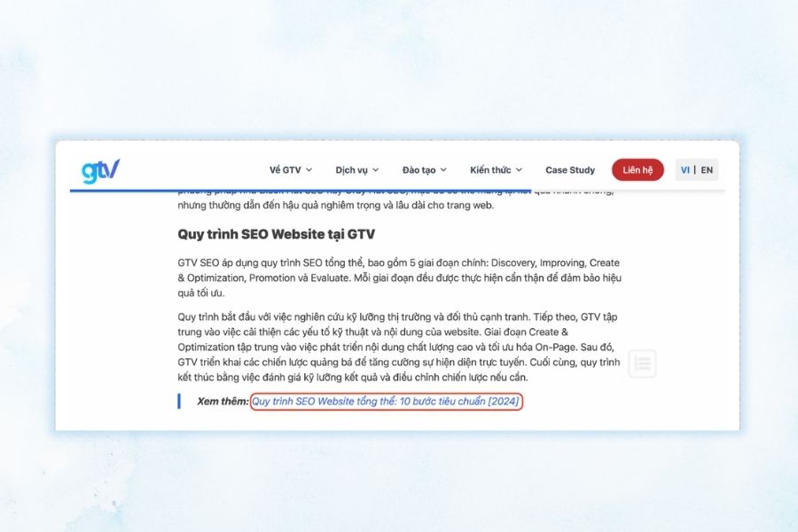Select the VI language option
This screenshot has height=532, width=798.
coord(684,169)
